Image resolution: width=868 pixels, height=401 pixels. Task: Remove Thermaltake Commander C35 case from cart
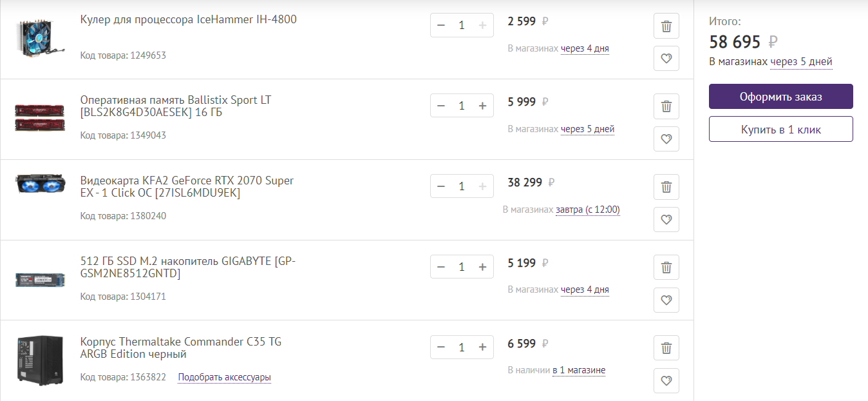(x=666, y=348)
